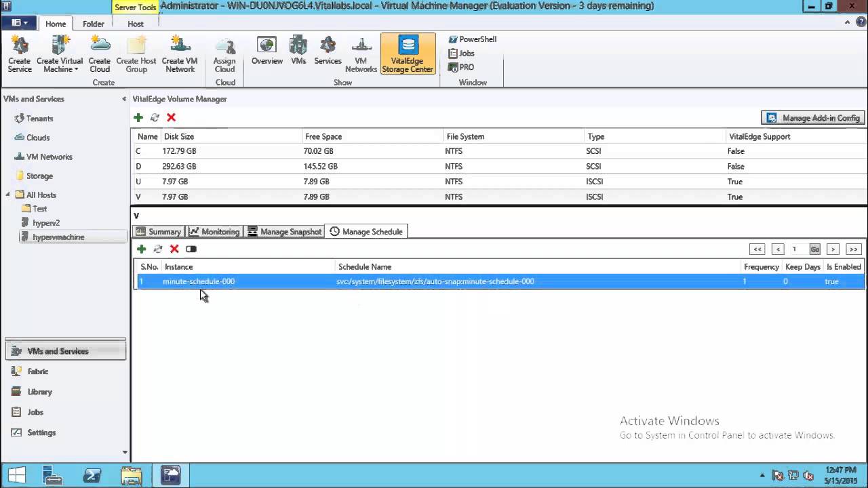
Task: Refresh the volume list
Action: [x=155, y=118]
